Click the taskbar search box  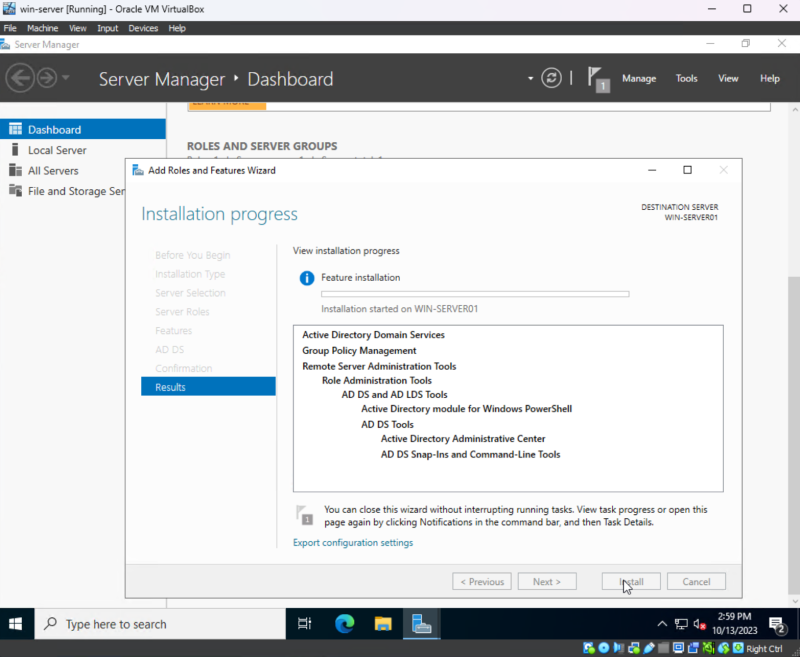pyautogui.click(x=160, y=624)
